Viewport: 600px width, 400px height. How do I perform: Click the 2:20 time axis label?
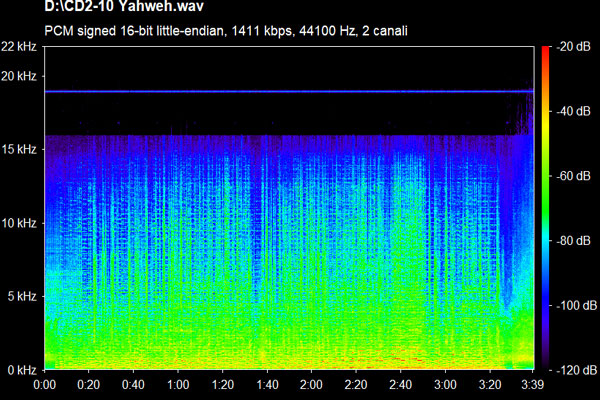(356, 384)
